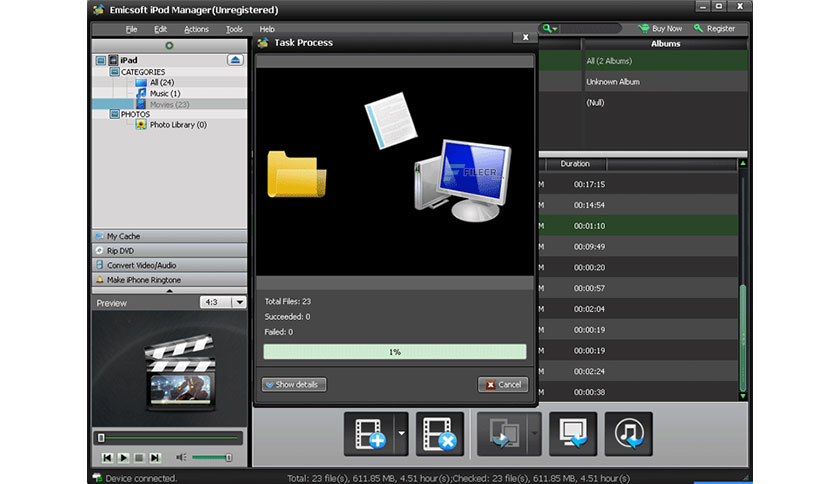
Task: Click the file list vertical scrollbar thumb
Action: pyautogui.click(x=743, y=338)
